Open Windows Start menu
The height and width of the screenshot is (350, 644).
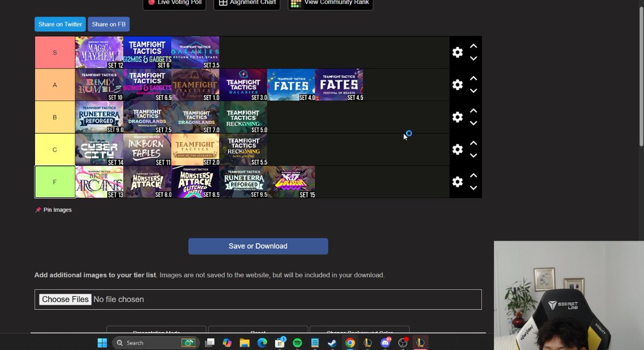pyautogui.click(x=101, y=342)
